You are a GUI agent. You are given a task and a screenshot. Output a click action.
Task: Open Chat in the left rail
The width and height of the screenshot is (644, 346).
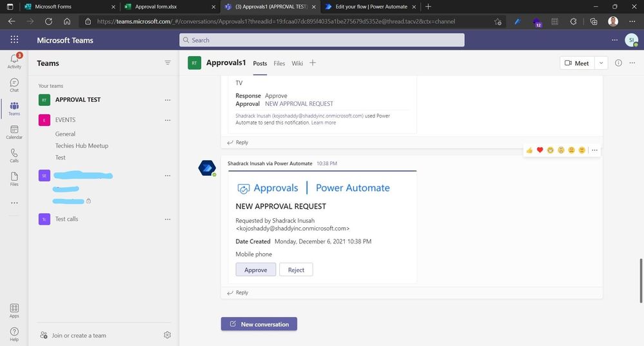(x=14, y=85)
